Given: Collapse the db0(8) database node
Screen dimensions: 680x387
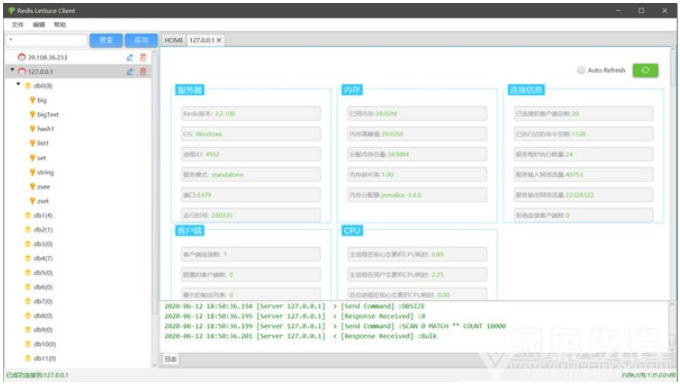Looking at the screenshot, I should tap(18, 84).
